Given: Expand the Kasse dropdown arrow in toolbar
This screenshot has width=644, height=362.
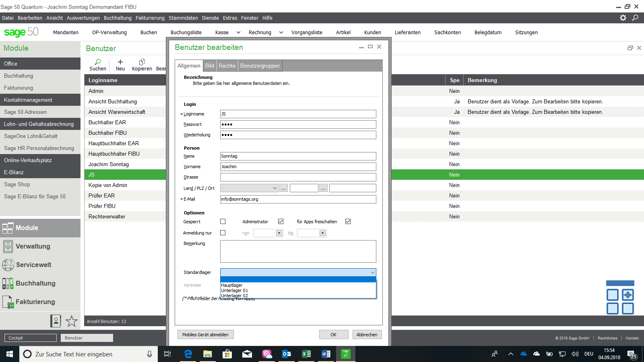Looking at the screenshot, I should tap(238, 33).
